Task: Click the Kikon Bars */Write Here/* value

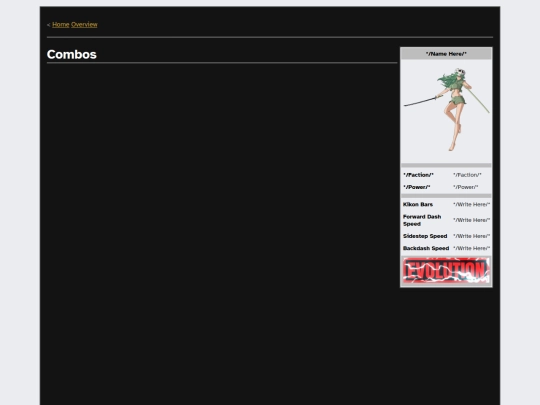Action: coord(471,204)
